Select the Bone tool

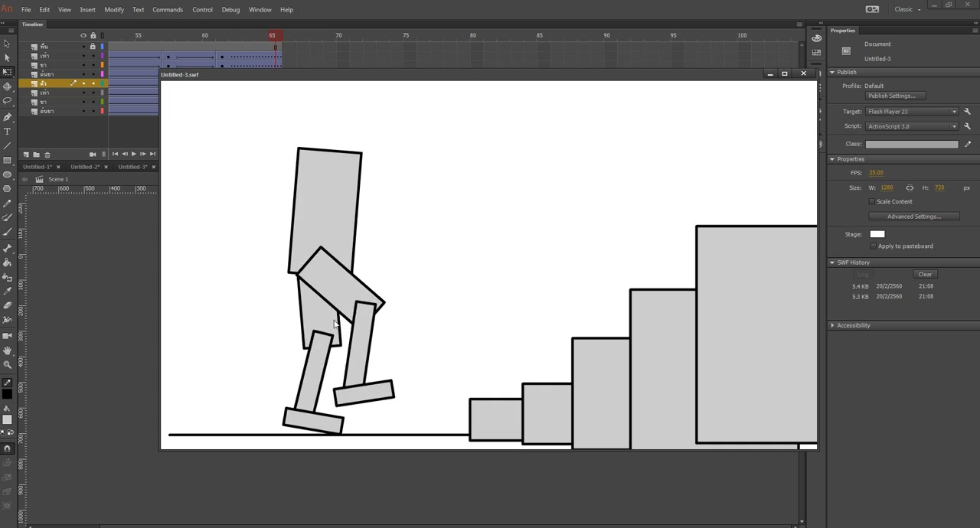tap(7, 248)
